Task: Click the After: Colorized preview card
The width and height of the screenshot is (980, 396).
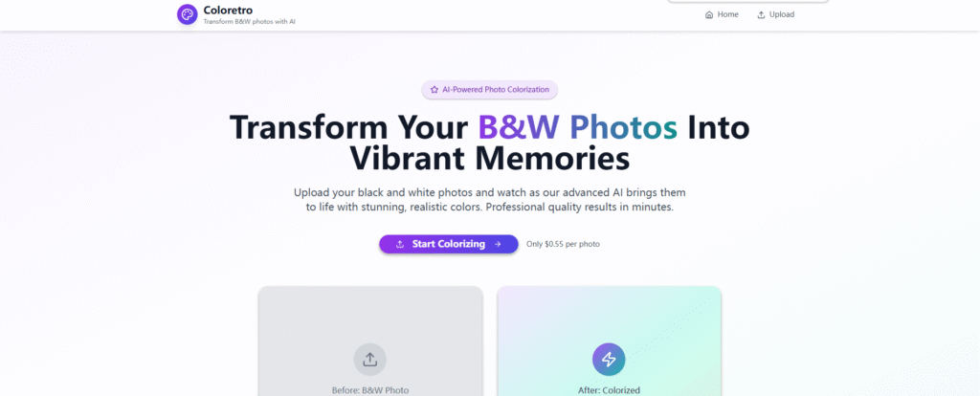Action: [x=609, y=341]
